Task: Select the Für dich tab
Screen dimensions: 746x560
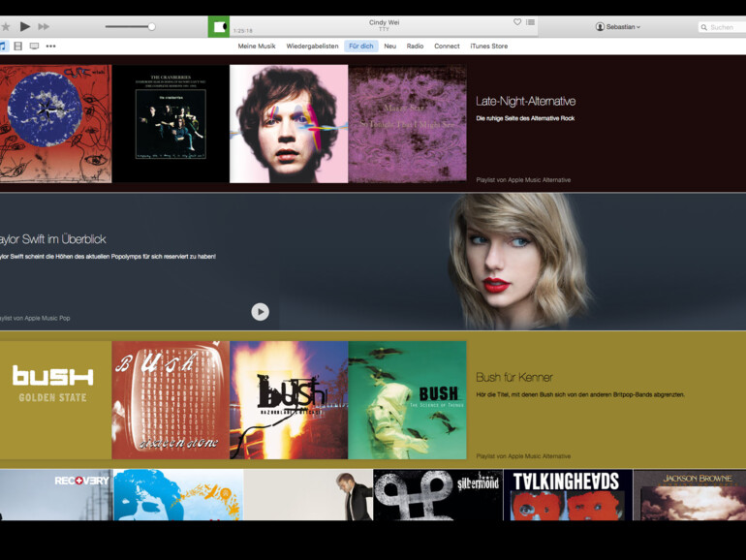Action: 361,47
